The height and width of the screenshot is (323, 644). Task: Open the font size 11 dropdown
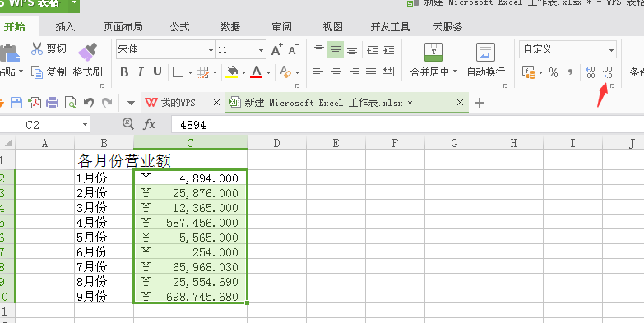[x=262, y=50]
